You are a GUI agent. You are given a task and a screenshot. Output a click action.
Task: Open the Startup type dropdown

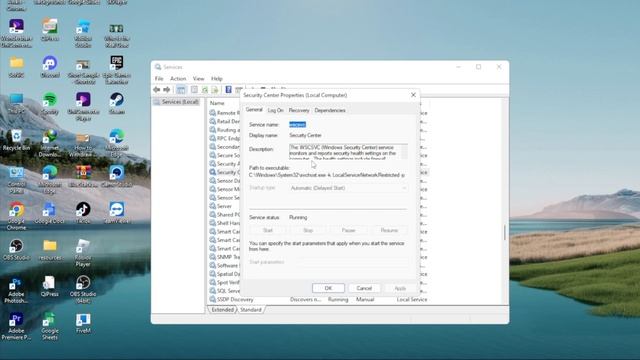(348, 188)
